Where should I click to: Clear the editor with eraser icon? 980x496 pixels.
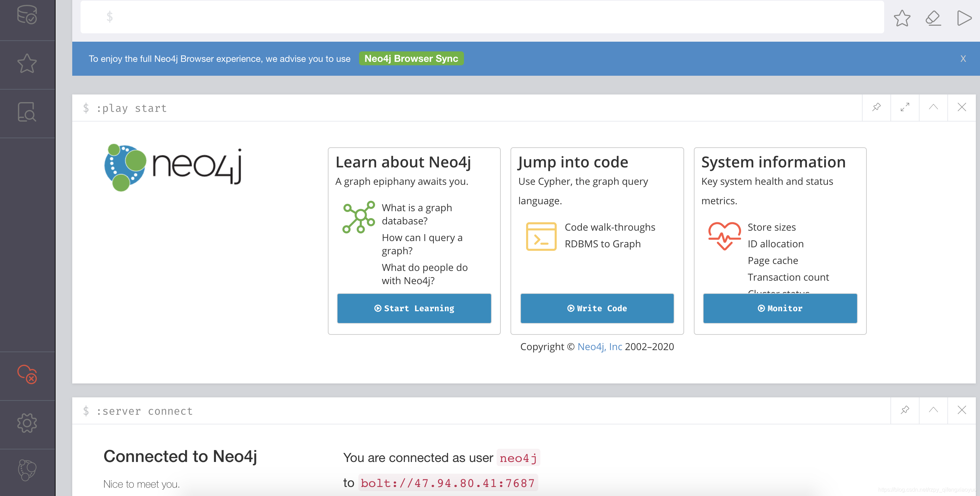tap(933, 18)
